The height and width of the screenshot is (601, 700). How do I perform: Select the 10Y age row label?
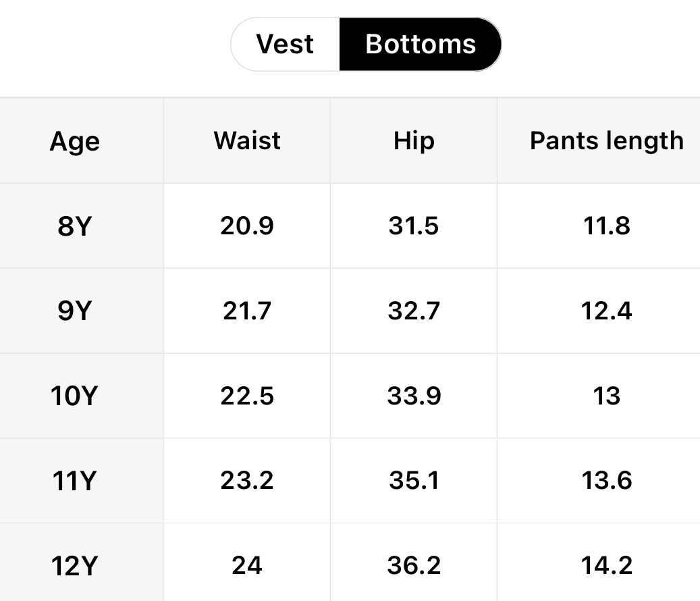point(74,396)
